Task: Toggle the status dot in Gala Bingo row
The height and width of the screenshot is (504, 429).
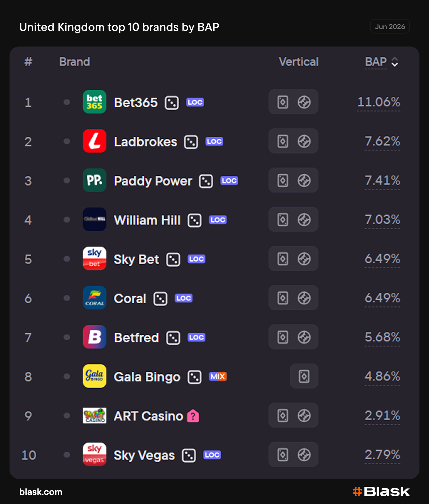Action: (x=67, y=376)
